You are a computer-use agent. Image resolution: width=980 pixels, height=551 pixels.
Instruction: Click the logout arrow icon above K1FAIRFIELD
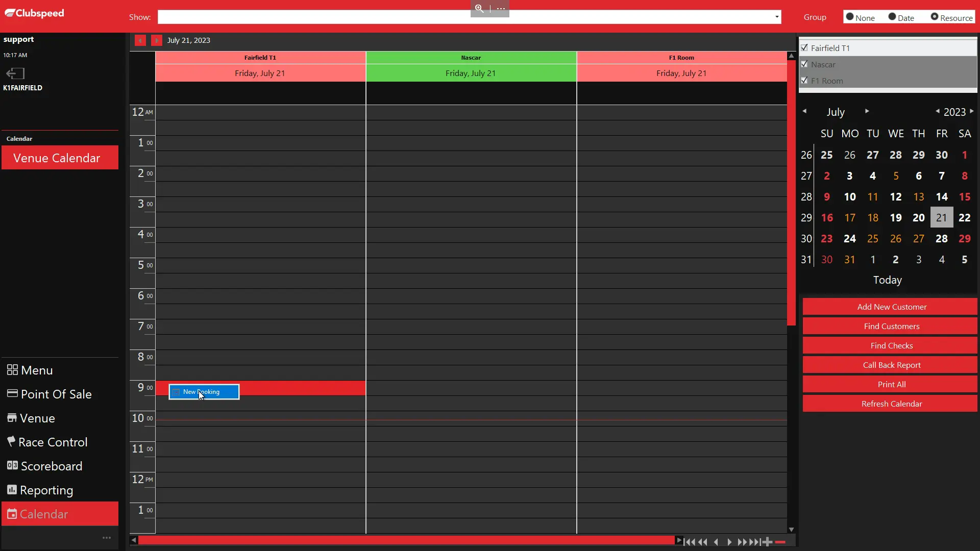pyautogui.click(x=15, y=73)
